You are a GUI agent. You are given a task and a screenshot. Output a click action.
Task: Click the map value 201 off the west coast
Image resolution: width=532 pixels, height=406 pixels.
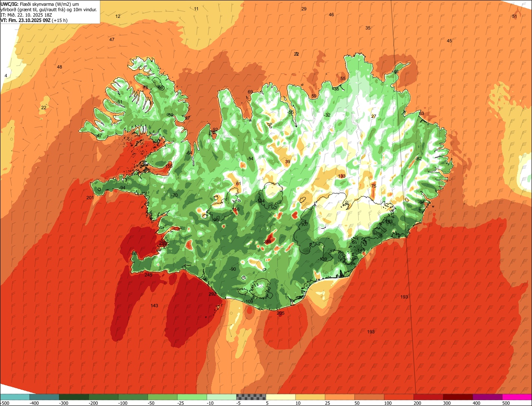(90, 198)
